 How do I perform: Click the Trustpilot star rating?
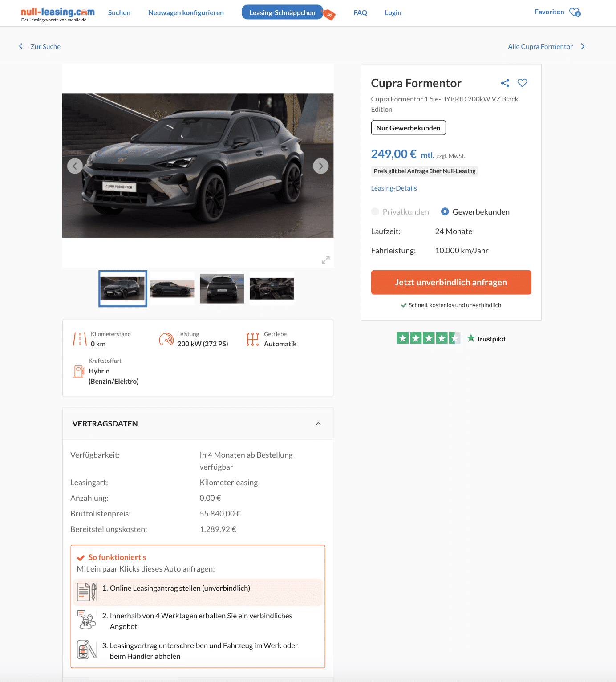point(429,338)
